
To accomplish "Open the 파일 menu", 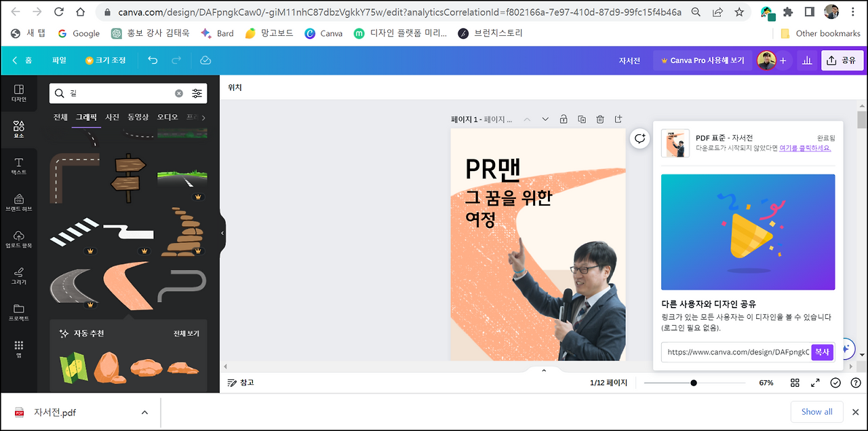I will click(59, 60).
